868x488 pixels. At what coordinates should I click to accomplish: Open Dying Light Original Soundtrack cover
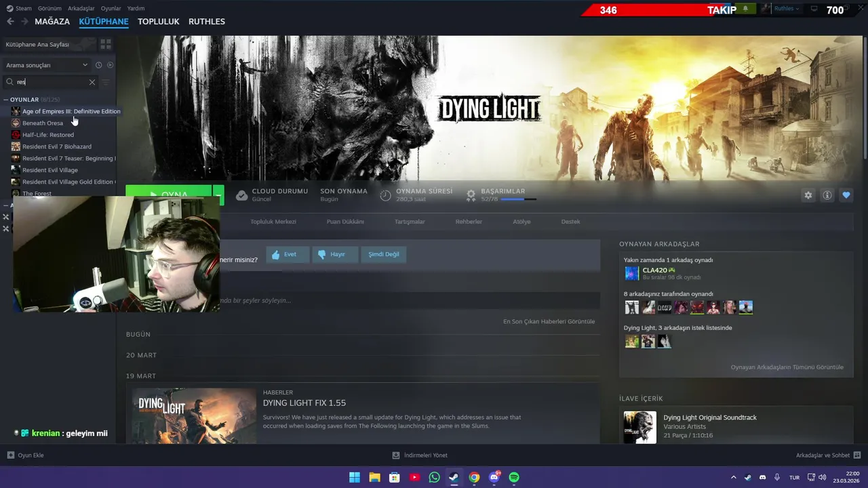(640, 428)
